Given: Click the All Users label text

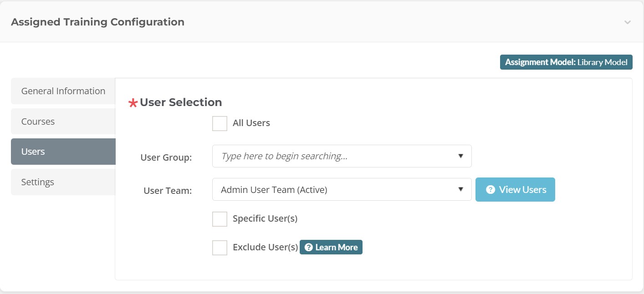Looking at the screenshot, I should pyautogui.click(x=251, y=123).
